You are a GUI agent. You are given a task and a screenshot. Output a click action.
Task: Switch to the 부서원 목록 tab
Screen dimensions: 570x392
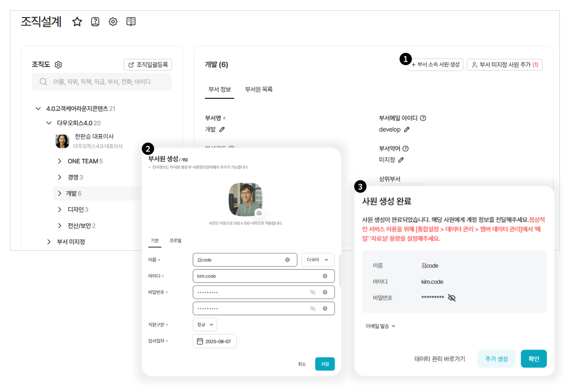[259, 89]
